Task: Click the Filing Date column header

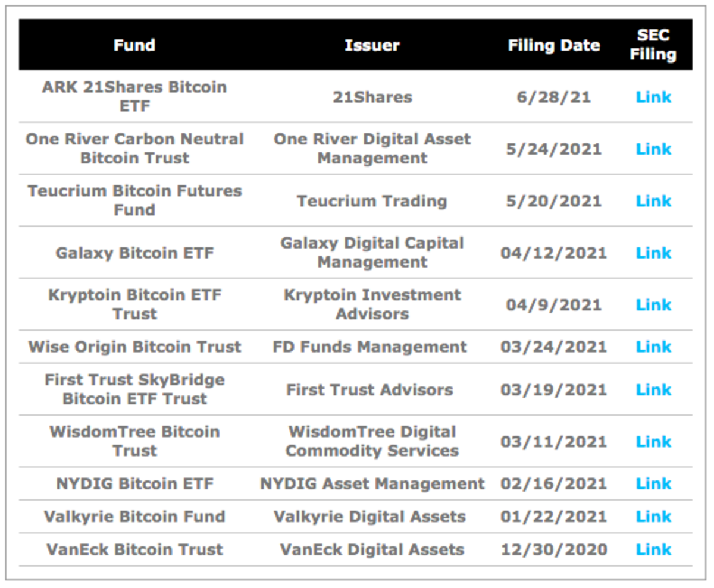Action: pyautogui.click(x=554, y=45)
